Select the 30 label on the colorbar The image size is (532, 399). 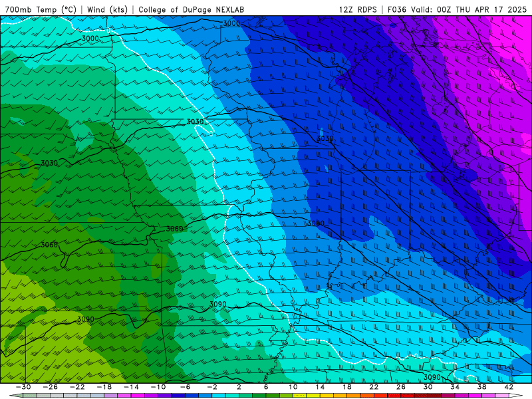(428, 387)
